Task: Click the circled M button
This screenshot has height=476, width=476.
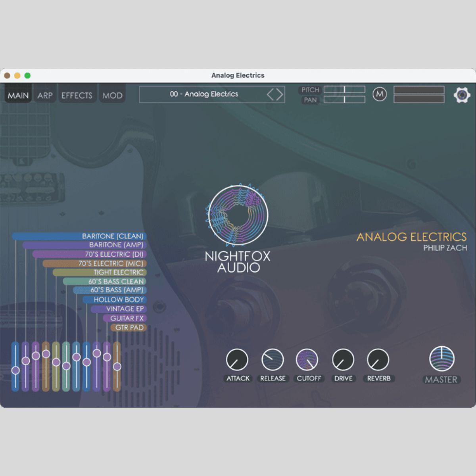Action: 380,94
